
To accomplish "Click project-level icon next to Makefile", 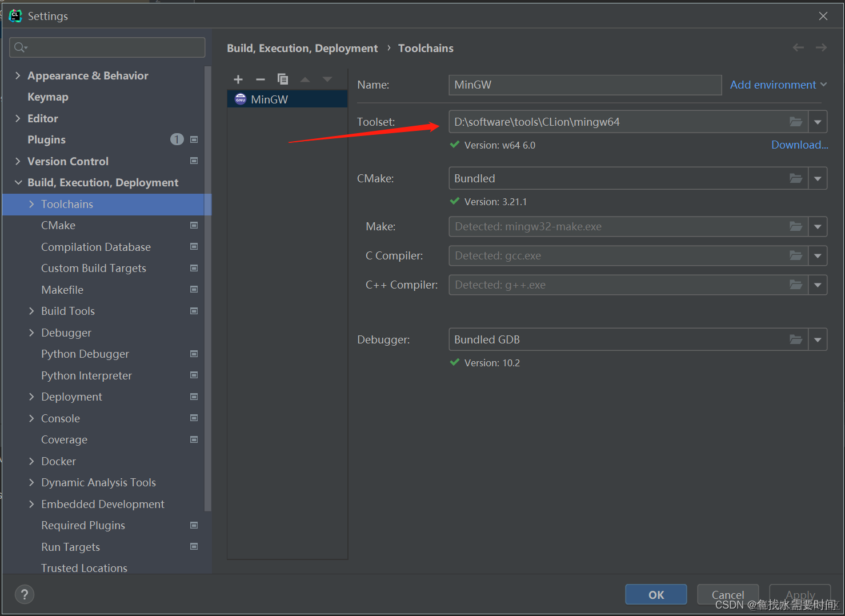I will click(194, 290).
